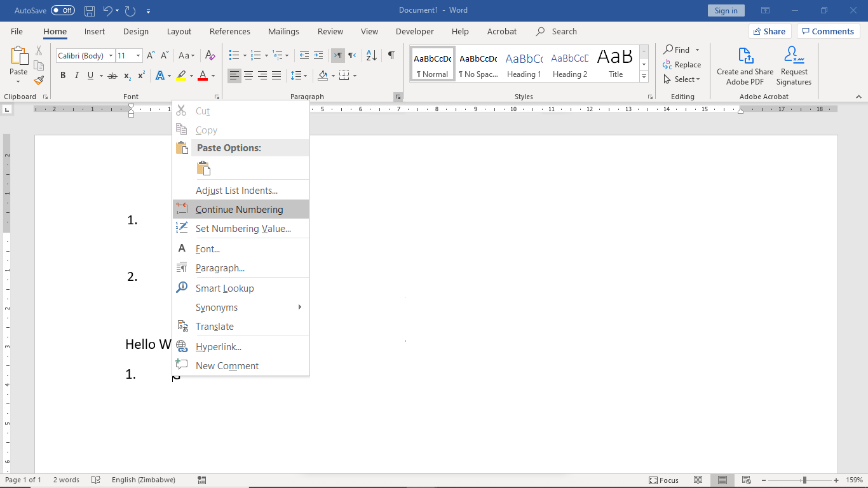This screenshot has height=488, width=868.
Task: Adjust the zoom slider handle
Action: [804, 480]
